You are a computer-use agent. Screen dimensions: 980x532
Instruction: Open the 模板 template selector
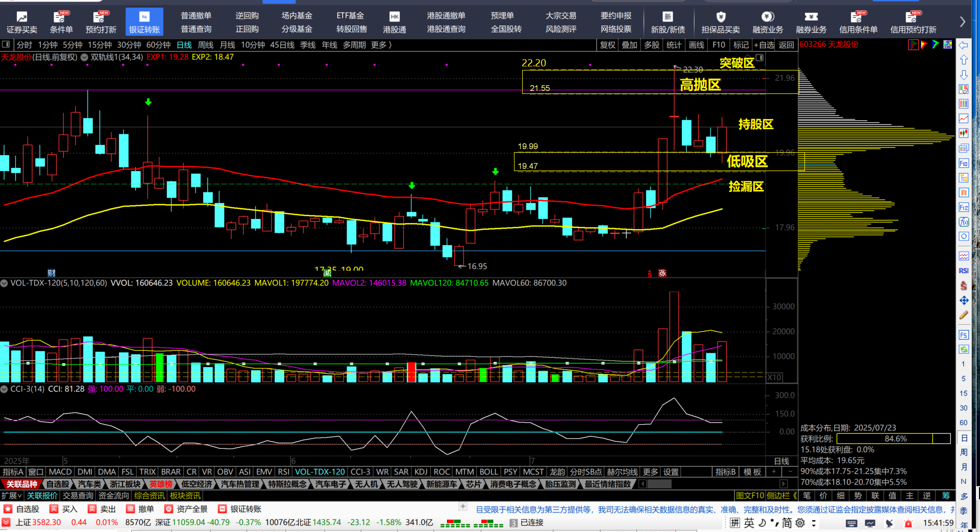[x=752, y=472]
